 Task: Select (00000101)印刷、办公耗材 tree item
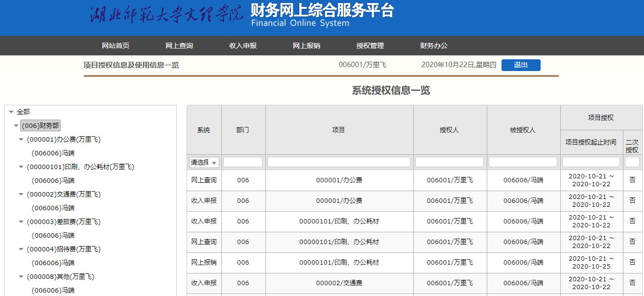point(80,167)
